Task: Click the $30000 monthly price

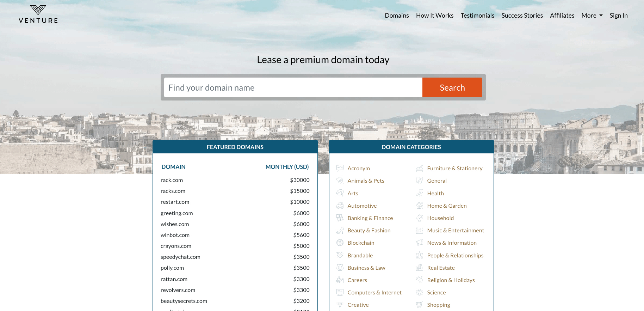Action: coord(300,180)
